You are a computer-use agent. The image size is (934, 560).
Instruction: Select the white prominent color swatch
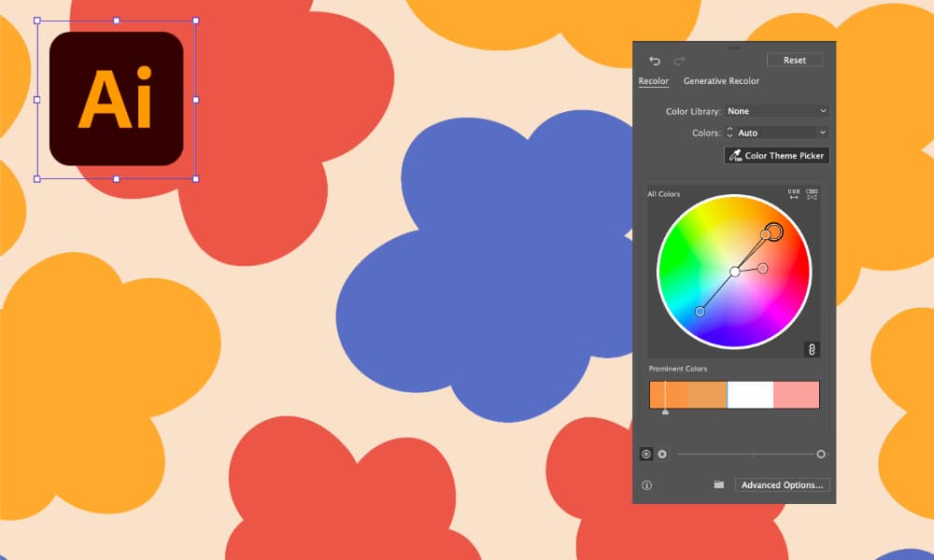751,395
